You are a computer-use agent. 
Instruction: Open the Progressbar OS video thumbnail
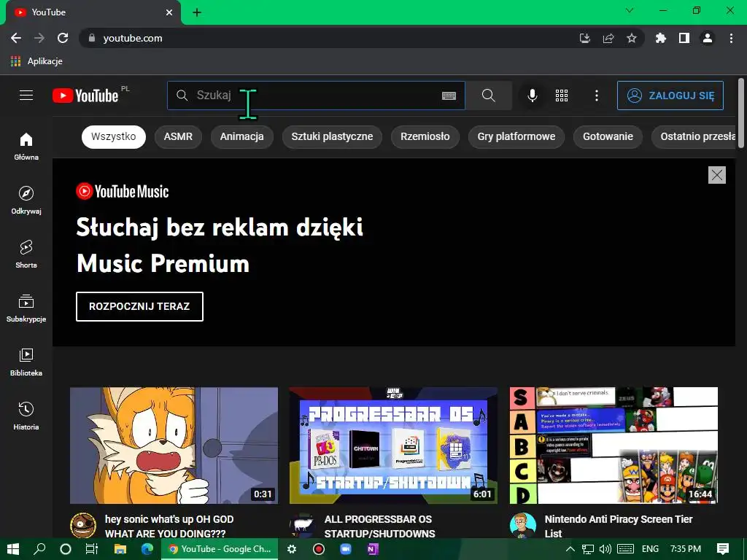[x=393, y=446]
